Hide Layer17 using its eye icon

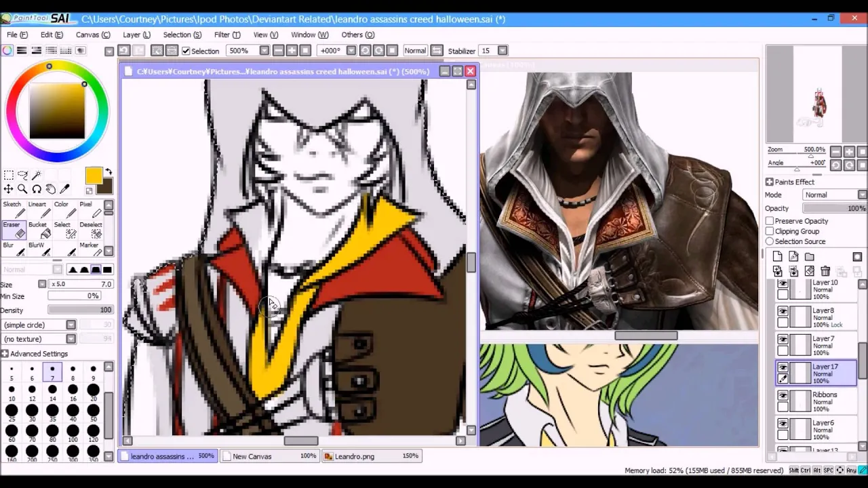pos(783,367)
